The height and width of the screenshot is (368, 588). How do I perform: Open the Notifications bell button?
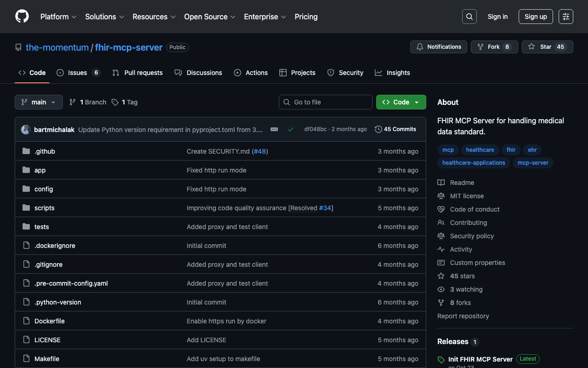(x=438, y=47)
